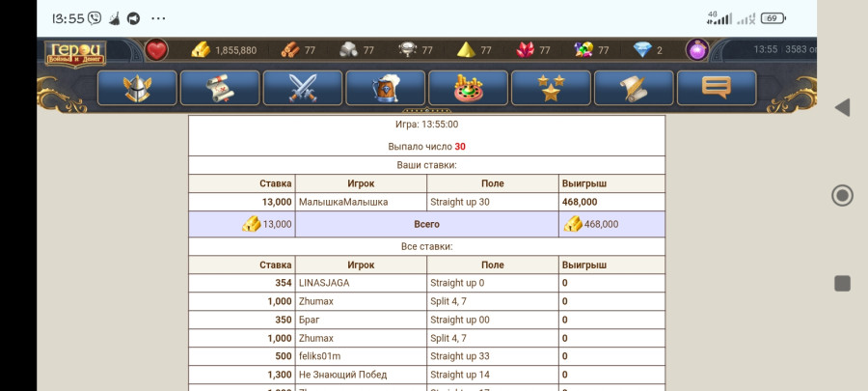This screenshot has width=868, height=391.
Task: Open the map scroll menu
Action: 220,88
